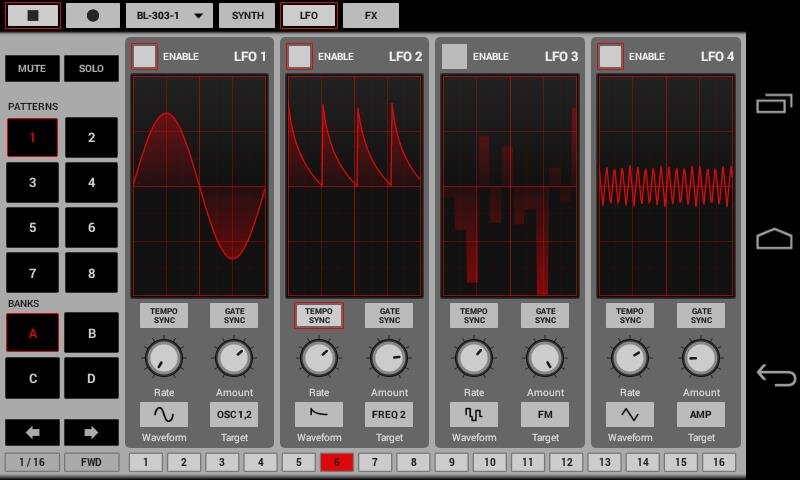Toggle LFO 2 Tempo Sync
The image size is (800, 480).
[x=319, y=316]
